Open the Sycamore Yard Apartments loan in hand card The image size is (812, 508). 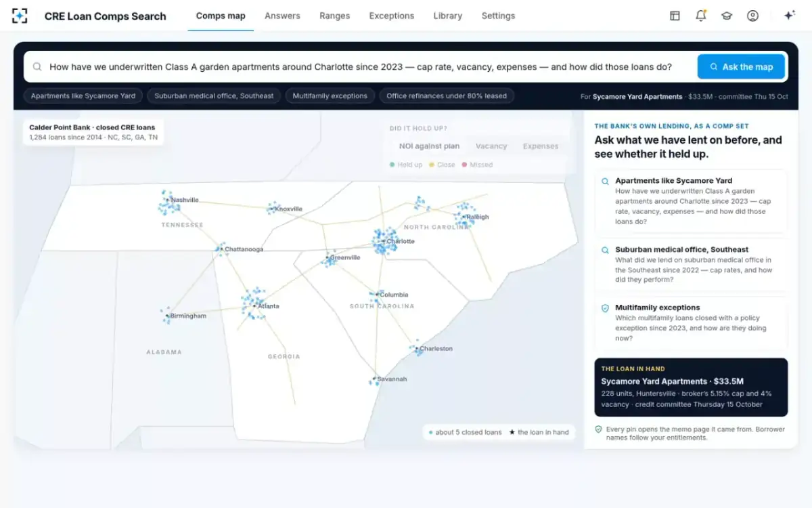click(691, 387)
